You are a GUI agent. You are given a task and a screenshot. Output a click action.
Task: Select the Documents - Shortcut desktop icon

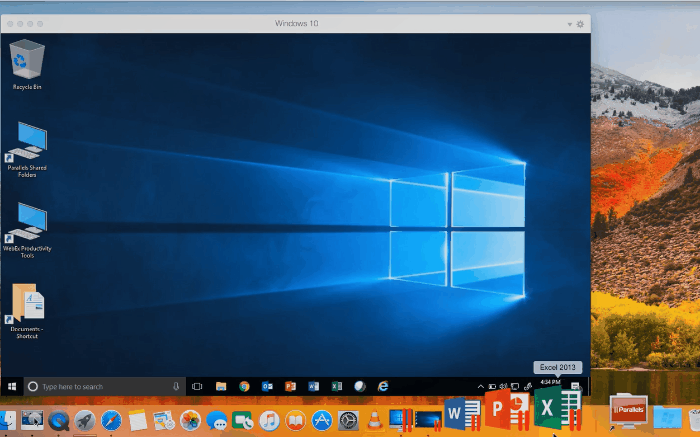(x=27, y=311)
